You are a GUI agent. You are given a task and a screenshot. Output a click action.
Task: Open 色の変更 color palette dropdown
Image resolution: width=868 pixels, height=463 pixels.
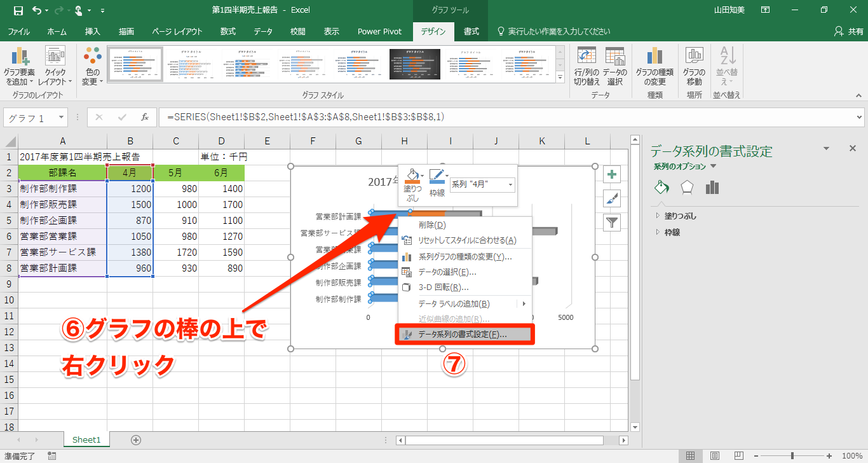92,67
